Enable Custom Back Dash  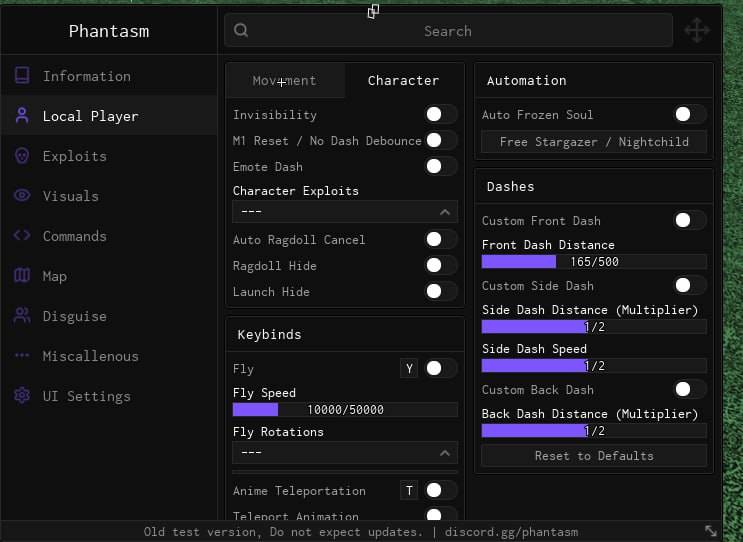point(690,389)
